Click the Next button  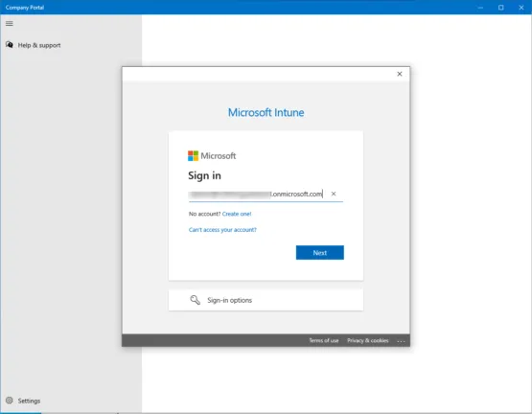319,252
